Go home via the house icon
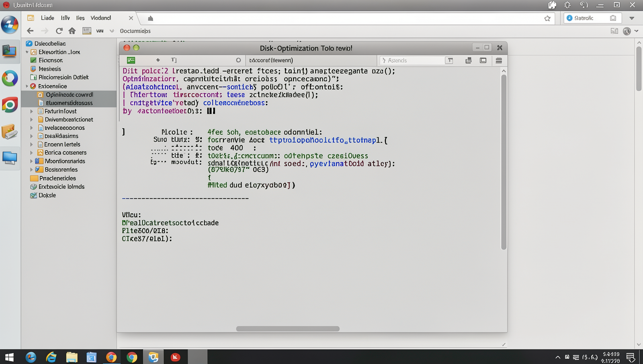Image resolution: width=643 pixels, height=364 pixels. click(72, 31)
